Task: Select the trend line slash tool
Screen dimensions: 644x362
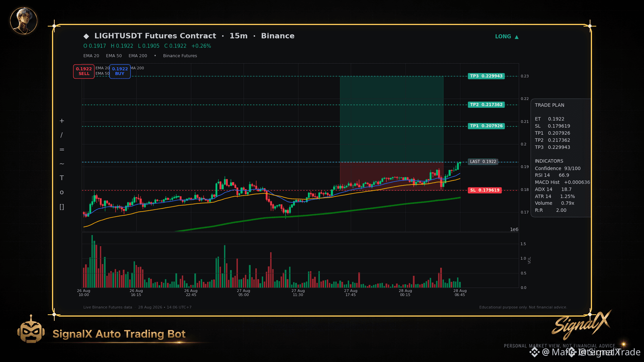Action: click(62, 135)
